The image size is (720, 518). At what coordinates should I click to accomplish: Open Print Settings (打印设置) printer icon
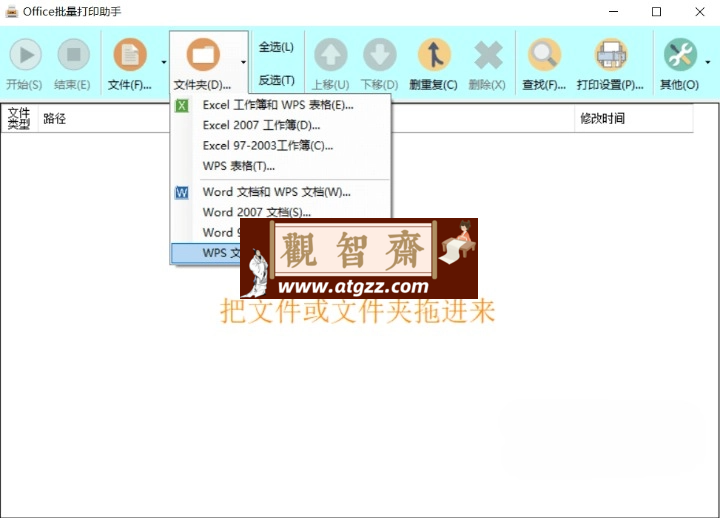coord(611,55)
